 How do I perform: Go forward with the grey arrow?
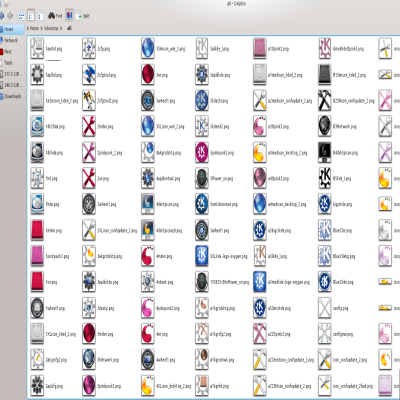tap(10, 15)
